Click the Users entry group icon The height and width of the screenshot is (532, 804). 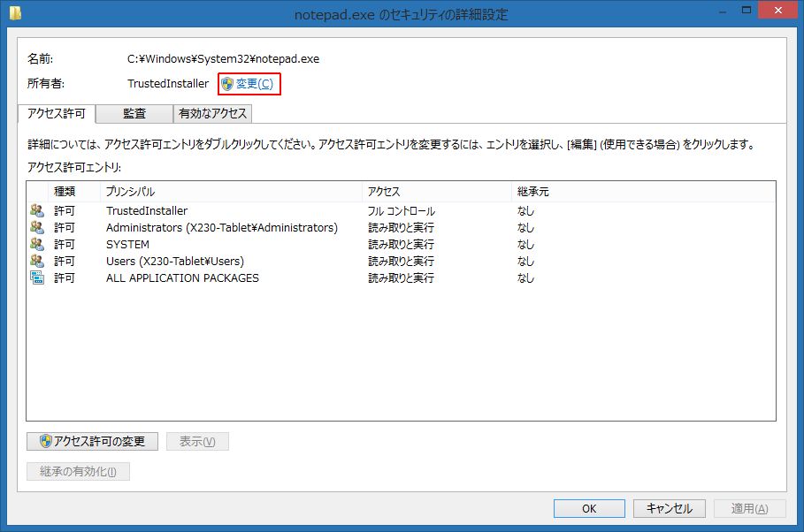point(37,262)
